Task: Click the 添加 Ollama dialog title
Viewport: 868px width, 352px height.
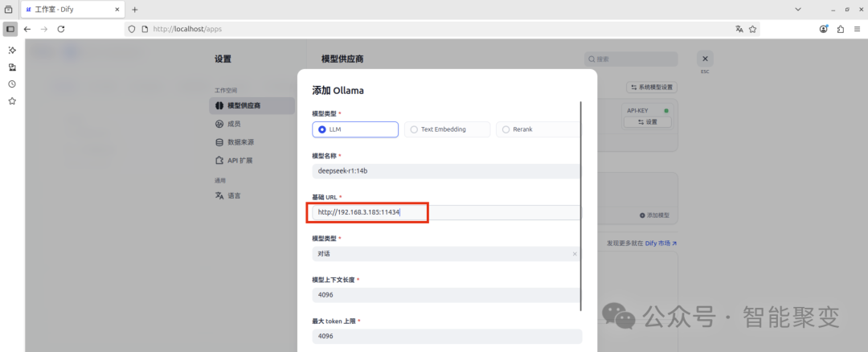Action: [338, 91]
